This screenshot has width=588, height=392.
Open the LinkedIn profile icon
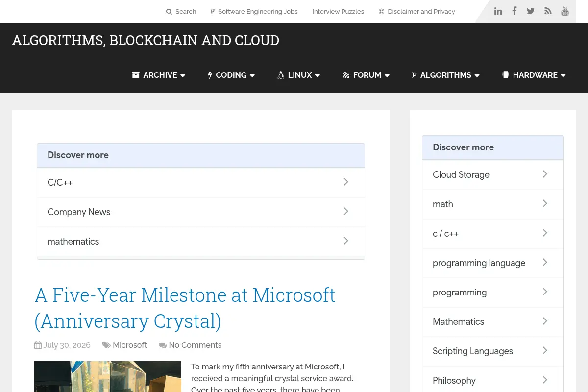click(x=498, y=11)
